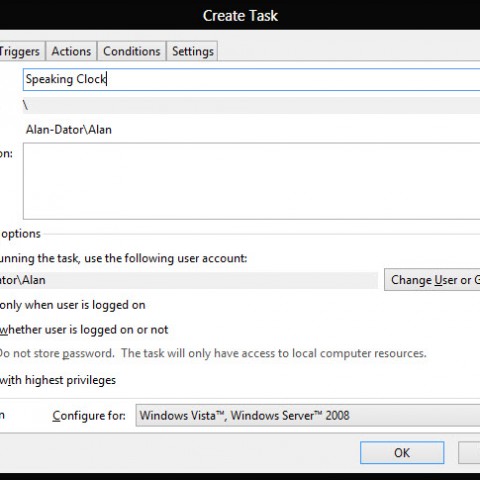Screen dimensions: 480x480
Task: Open the Configure for dropdown
Action: tap(308, 416)
